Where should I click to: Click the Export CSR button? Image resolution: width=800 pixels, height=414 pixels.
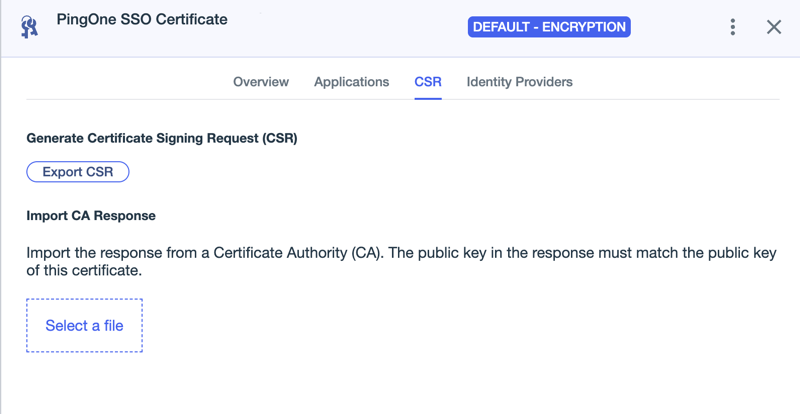[78, 172]
